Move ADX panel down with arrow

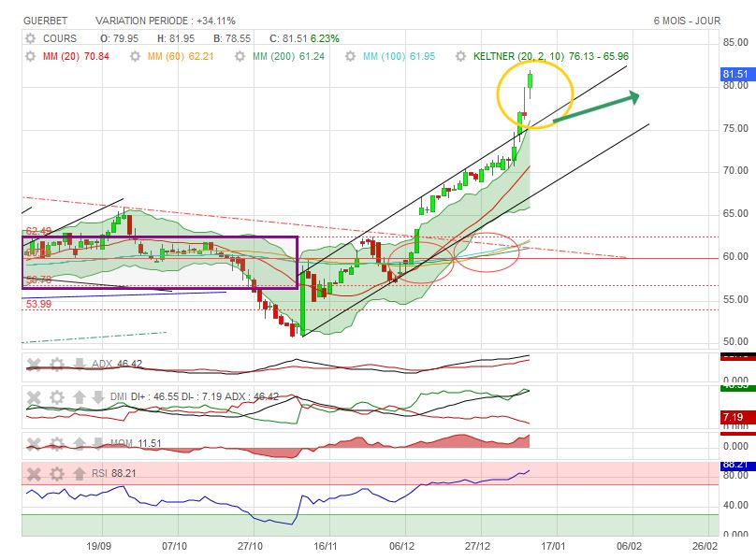[x=80, y=365]
